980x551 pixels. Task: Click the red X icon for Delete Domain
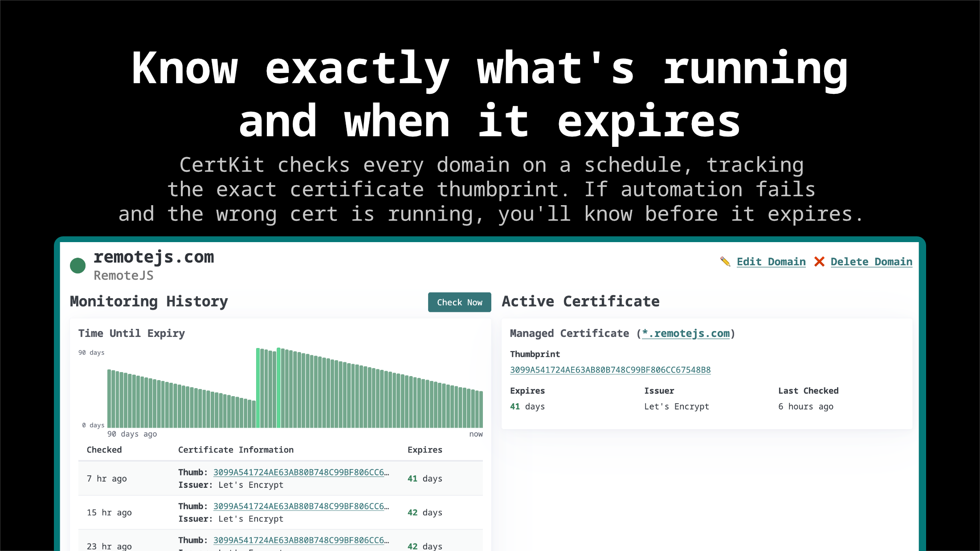click(819, 262)
